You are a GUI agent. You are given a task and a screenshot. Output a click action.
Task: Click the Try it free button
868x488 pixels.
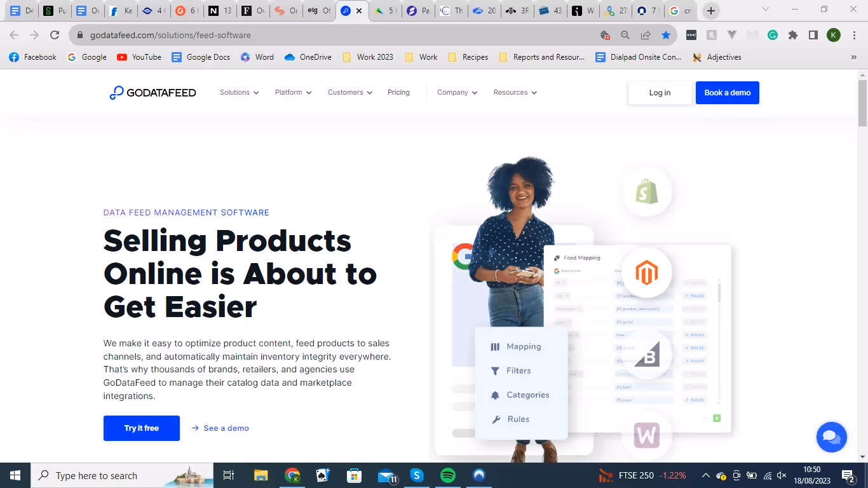(x=142, y=428)
